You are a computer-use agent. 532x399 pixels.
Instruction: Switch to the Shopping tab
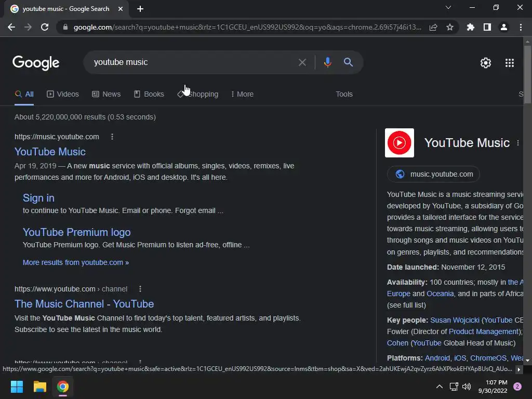(198, 95)
